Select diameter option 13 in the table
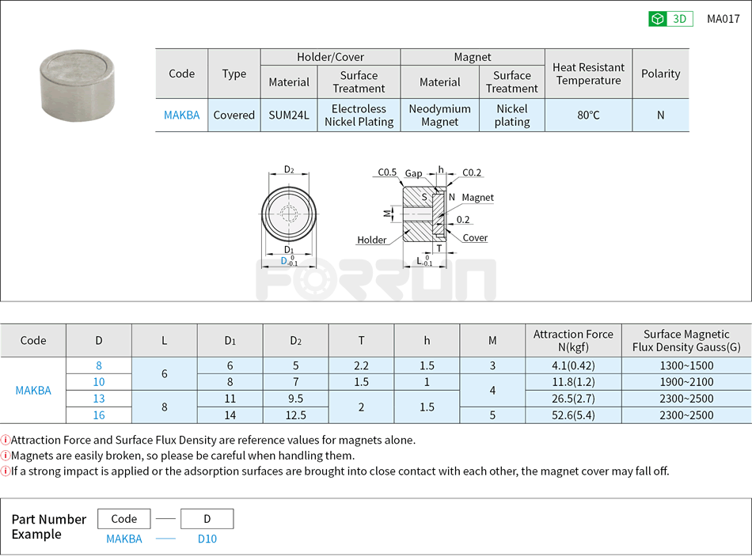The height and width of the screenshot is (560, 752). (99, 399)
